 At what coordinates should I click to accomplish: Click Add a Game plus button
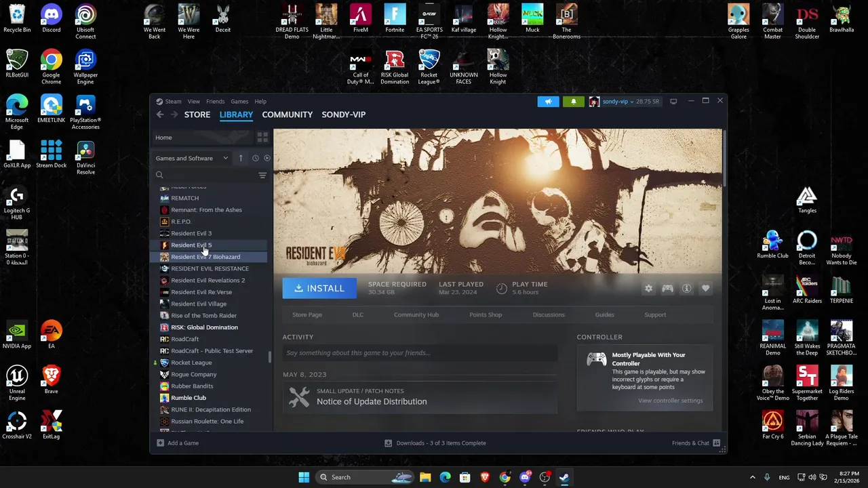coord(178,443)
